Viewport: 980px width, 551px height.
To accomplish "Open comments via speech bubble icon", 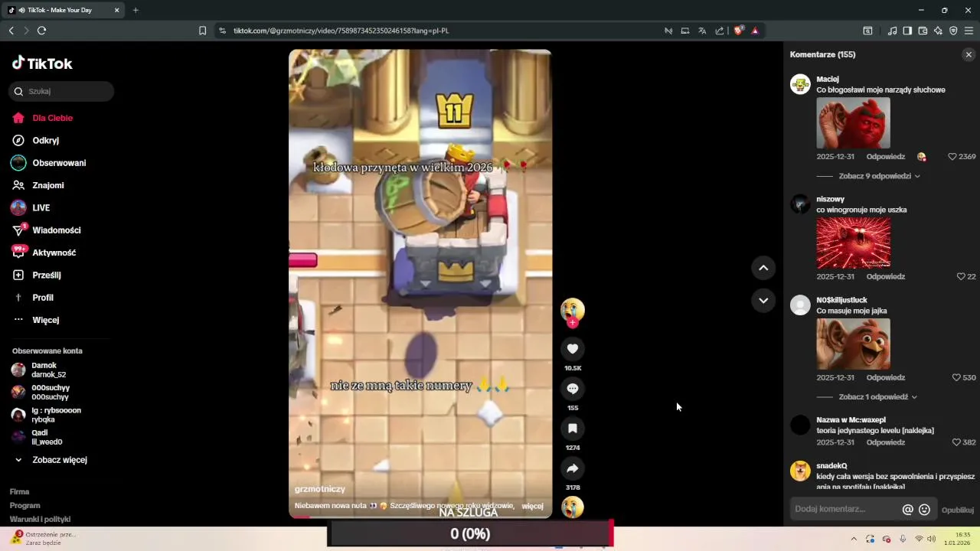I will pos(573,389).
